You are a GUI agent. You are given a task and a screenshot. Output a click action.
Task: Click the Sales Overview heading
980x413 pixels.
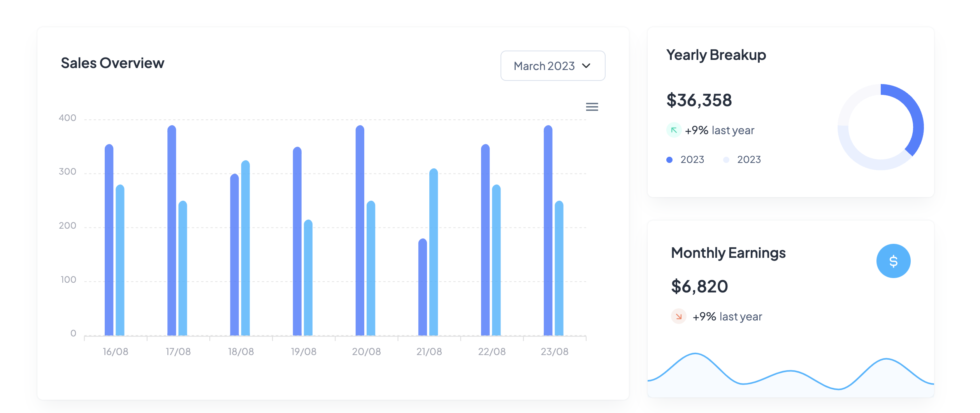click(112, 63)
